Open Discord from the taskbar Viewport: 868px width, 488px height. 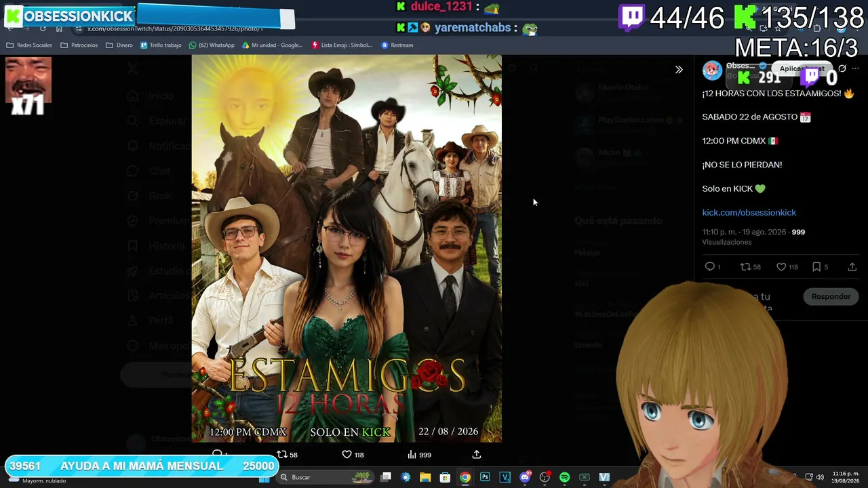(x=525, y=477)
